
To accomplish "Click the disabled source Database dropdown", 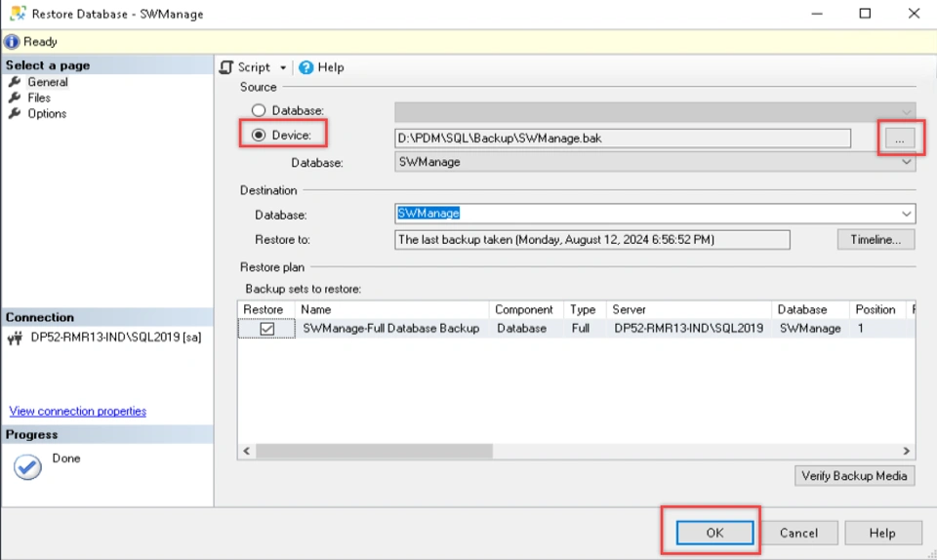I will click(655, 111).
